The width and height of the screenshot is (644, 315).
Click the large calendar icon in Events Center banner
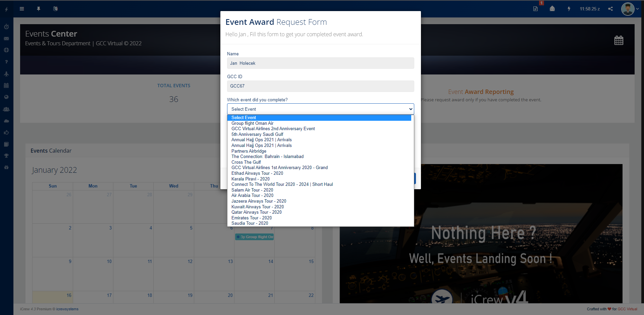coord(619,41)
